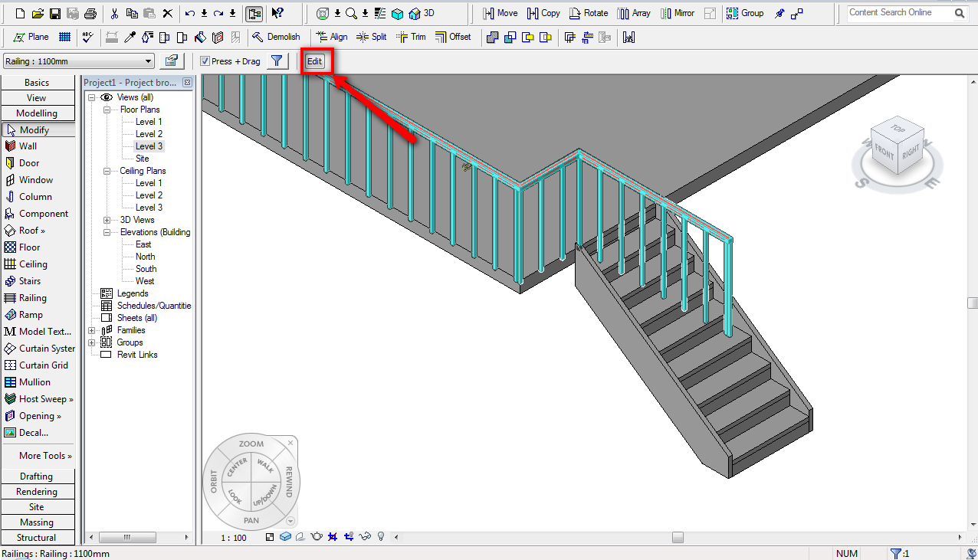The height and width of the screenshot is (560, 978).
Task: Expand the 3D Views tree node
Action: tap(107, 220)
